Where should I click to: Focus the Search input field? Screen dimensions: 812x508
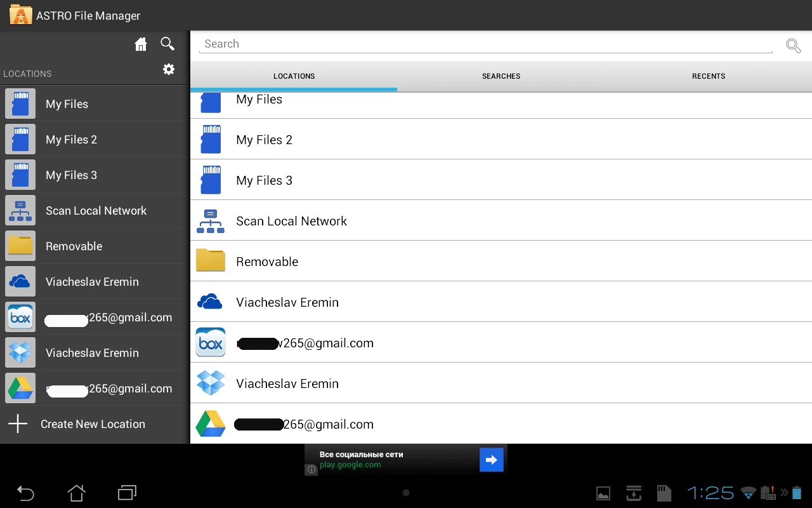pos(485,44)
